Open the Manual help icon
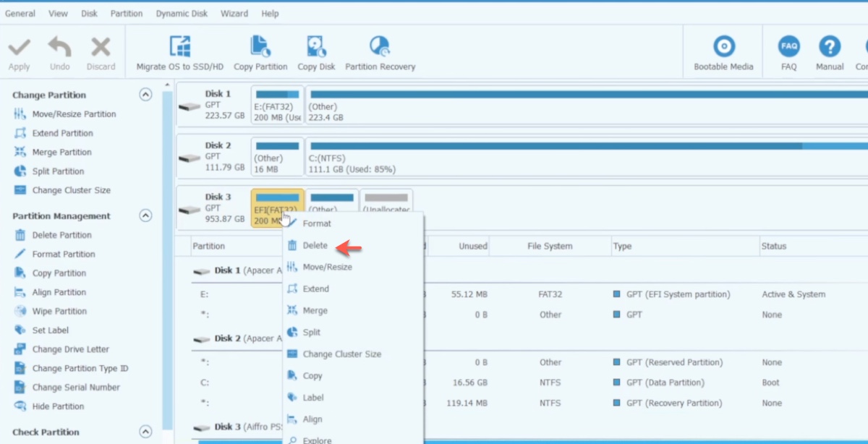The image size is (868, 444). tap(830, 48)
